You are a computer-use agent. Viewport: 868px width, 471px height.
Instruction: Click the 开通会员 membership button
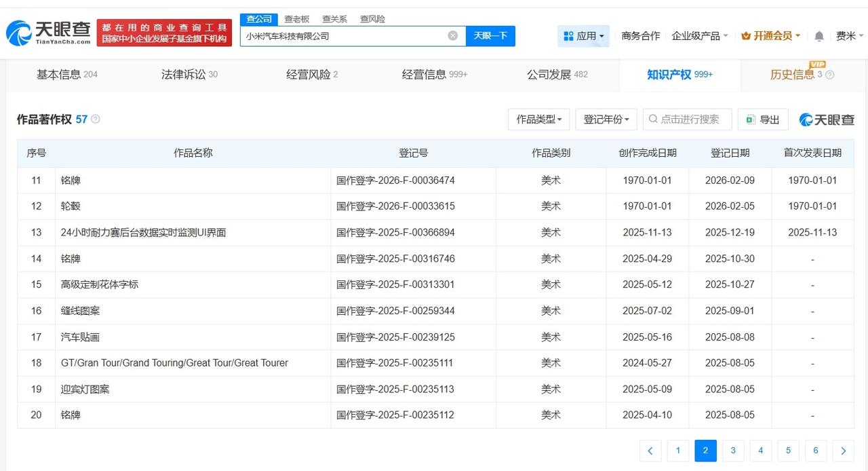771,36
